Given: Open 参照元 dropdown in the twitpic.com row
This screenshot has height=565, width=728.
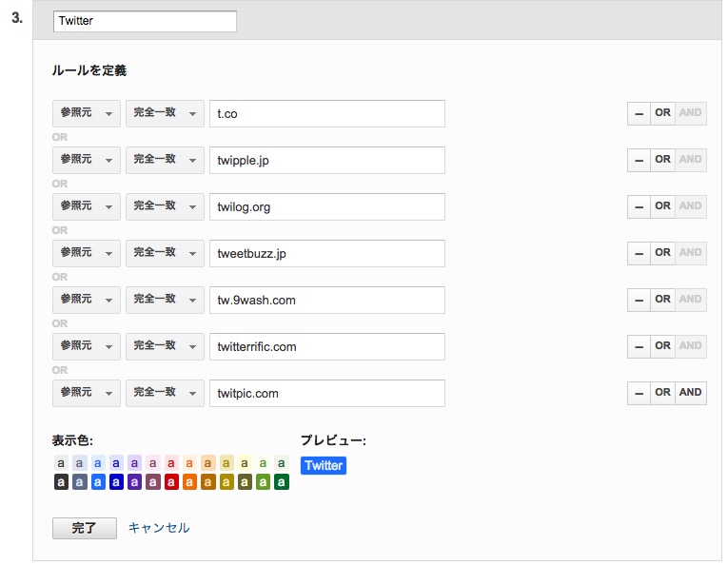Looking at the screenshot, I should click(x=87, y=394).
